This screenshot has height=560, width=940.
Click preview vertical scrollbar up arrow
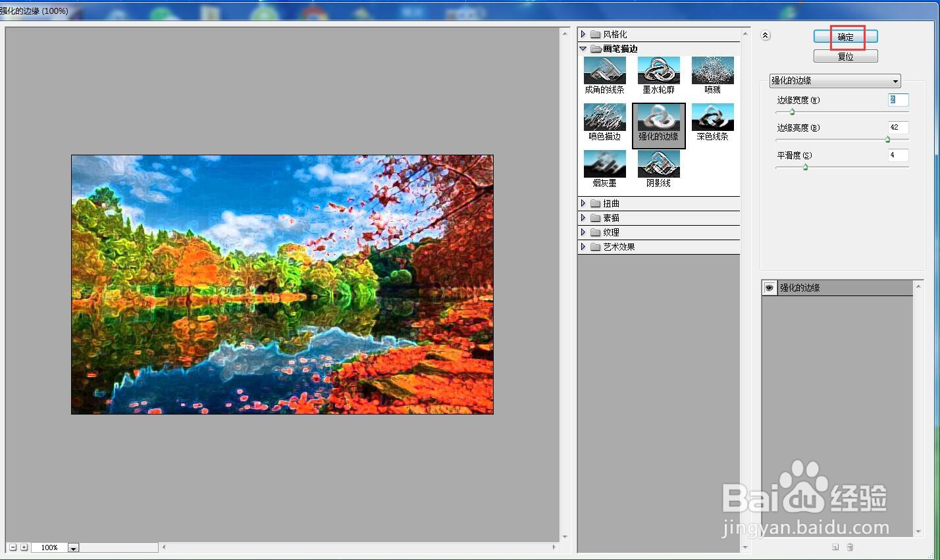point(565,33)
